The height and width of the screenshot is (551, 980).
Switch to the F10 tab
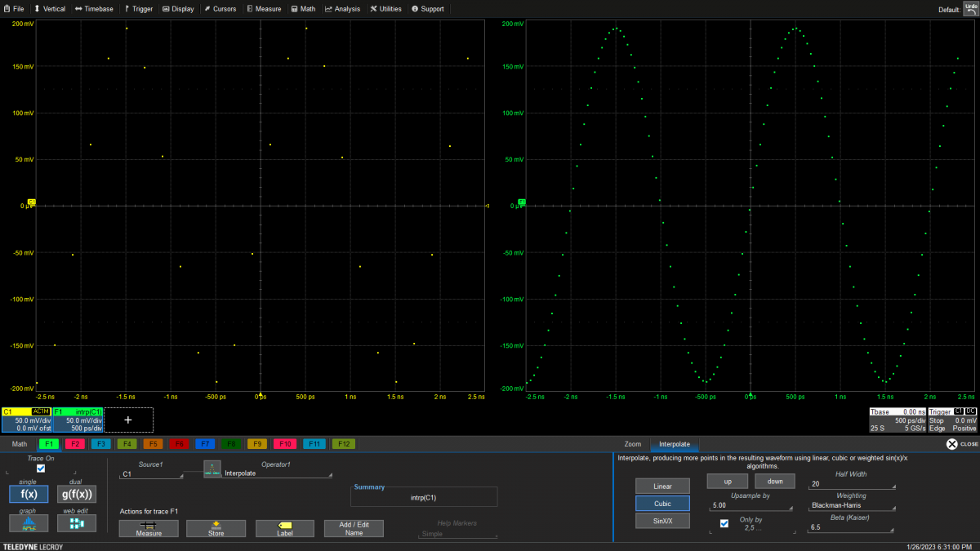(x=285, y=444)
